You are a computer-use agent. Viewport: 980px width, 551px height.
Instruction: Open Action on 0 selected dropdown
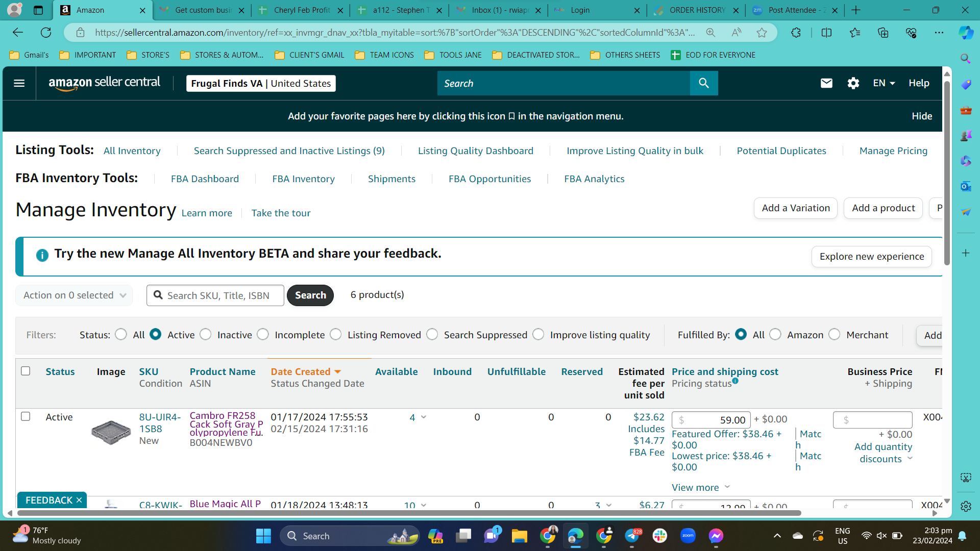tap(74, 295)
